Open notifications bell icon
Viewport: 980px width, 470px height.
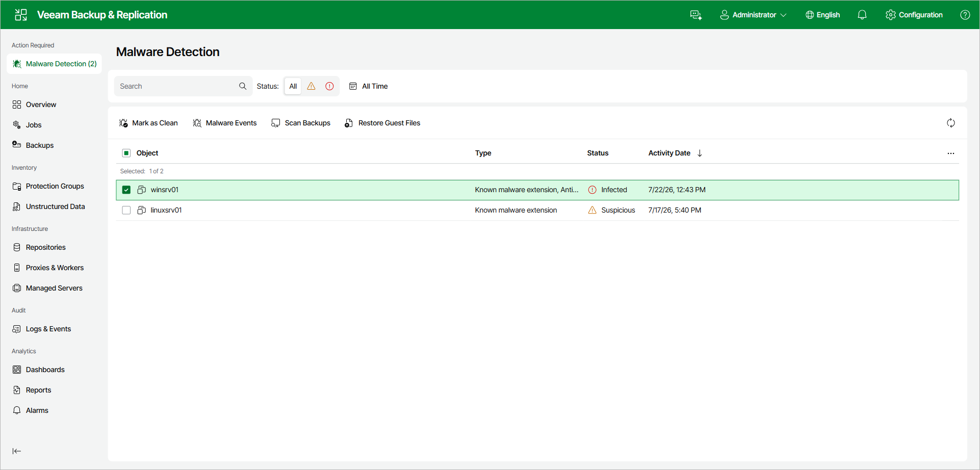(x=862, y=15)
